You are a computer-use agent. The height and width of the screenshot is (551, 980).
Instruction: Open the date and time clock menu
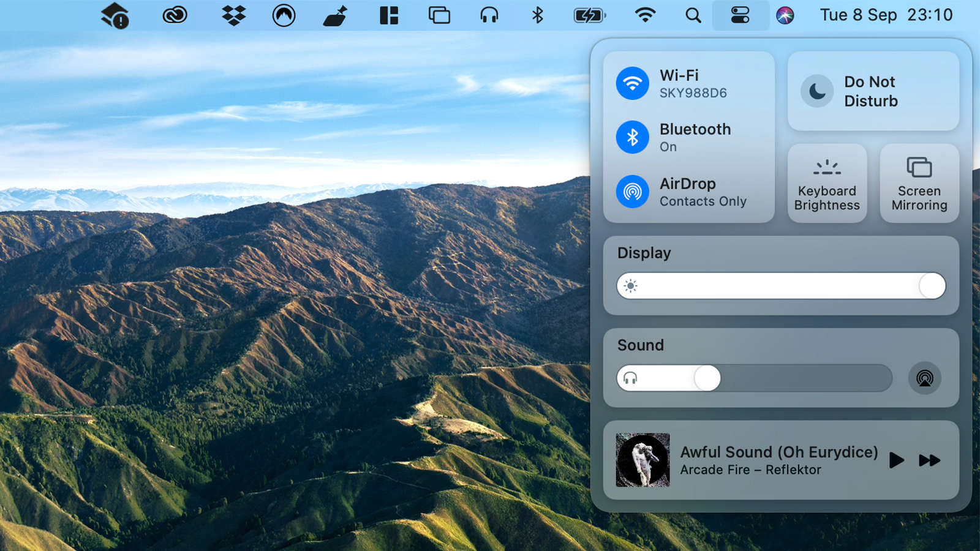pos(886,15)
